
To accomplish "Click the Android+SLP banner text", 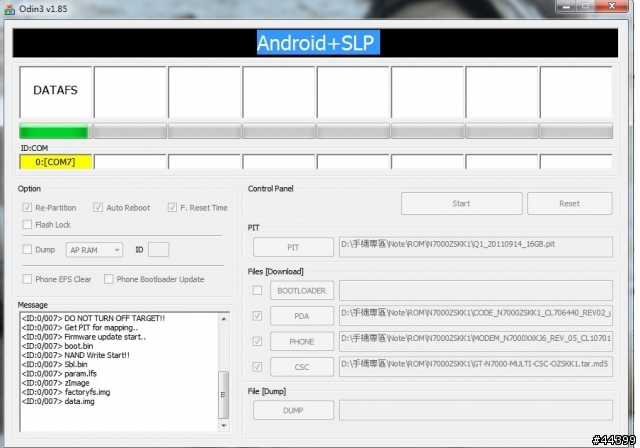I will pos(318,42).
